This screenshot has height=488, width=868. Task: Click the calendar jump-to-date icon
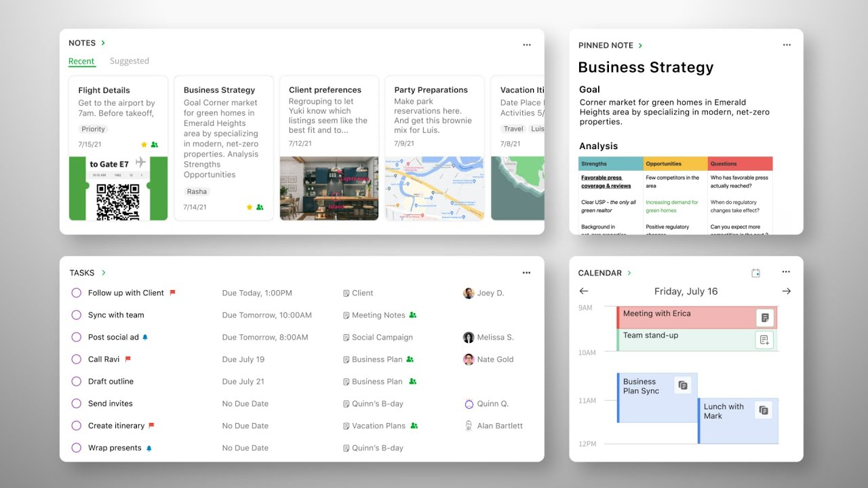(756, 272)
